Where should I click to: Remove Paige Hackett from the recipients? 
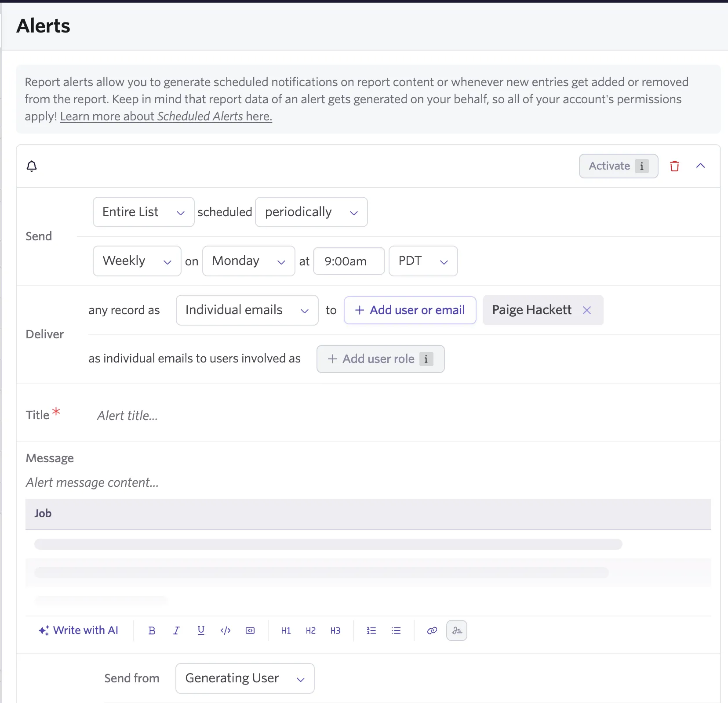point(586,310)
